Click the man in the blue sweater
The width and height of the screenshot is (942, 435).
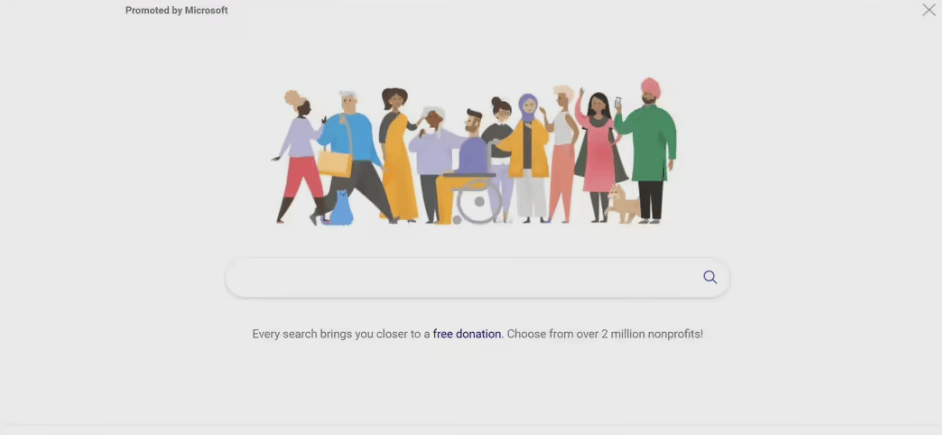(x=351, y=157)
